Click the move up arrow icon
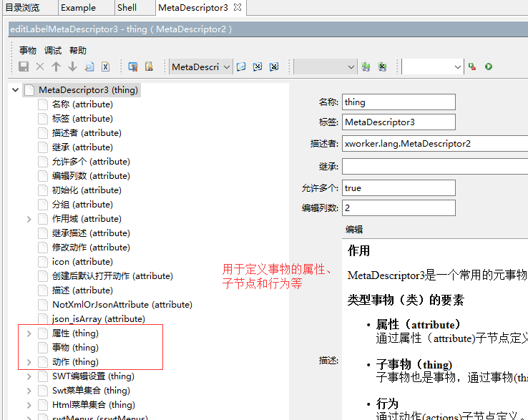The height and width of the screenshot is (420, 528). [x=56, y=67]
